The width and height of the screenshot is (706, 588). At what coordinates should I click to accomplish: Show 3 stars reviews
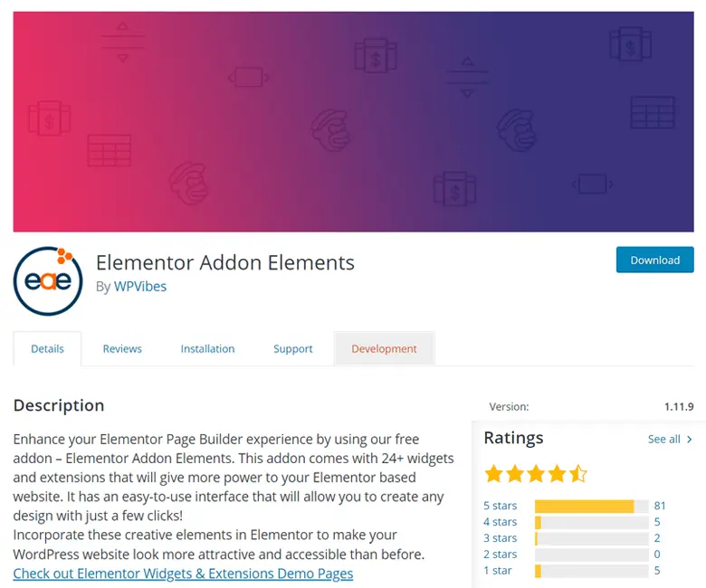pos(501,538)
